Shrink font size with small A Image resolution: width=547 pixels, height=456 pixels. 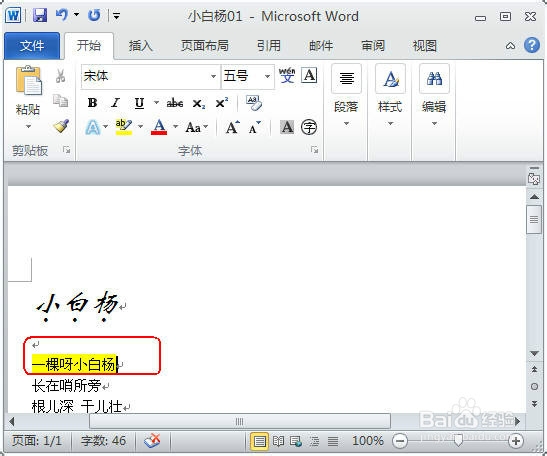click(x=255, y=128)
